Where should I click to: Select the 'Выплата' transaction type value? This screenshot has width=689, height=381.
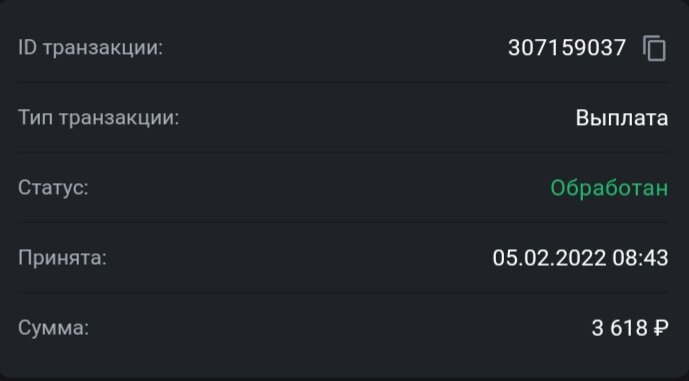(x=622, y=118)
